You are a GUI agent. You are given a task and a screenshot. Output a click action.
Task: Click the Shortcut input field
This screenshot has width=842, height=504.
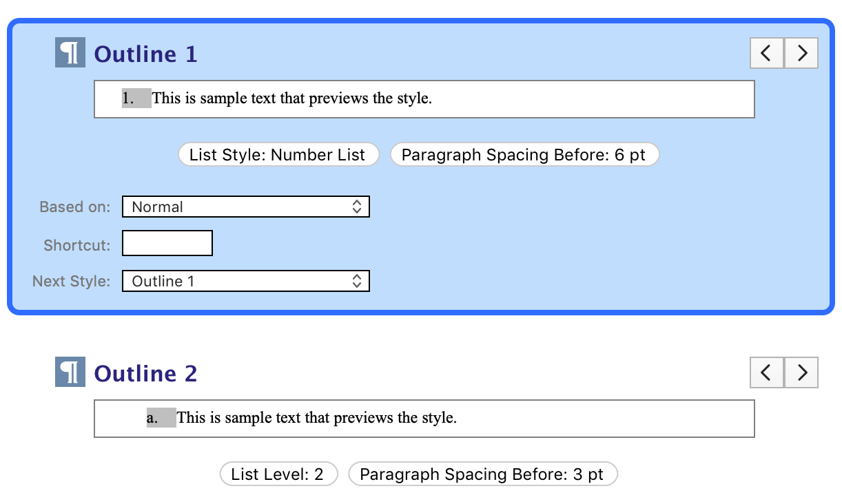click(x=167, y=243)
